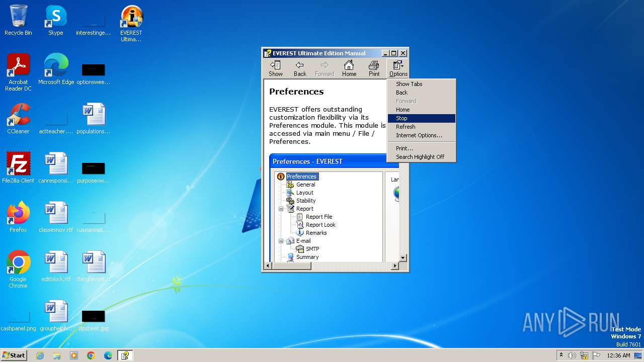Select the Skype desktop icon
Image resolution: width=644 pixels, height=362 pixels.
[x=56, y=21]
